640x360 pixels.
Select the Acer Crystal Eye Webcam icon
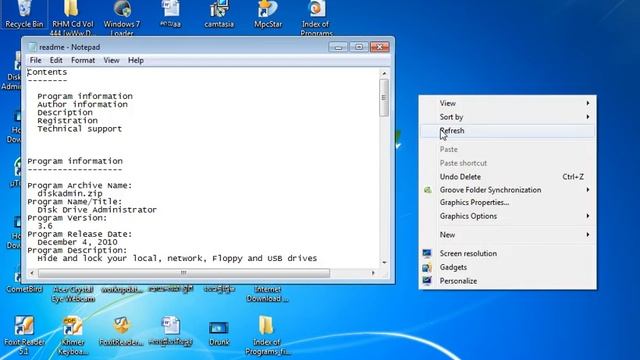tap(73, 294)
